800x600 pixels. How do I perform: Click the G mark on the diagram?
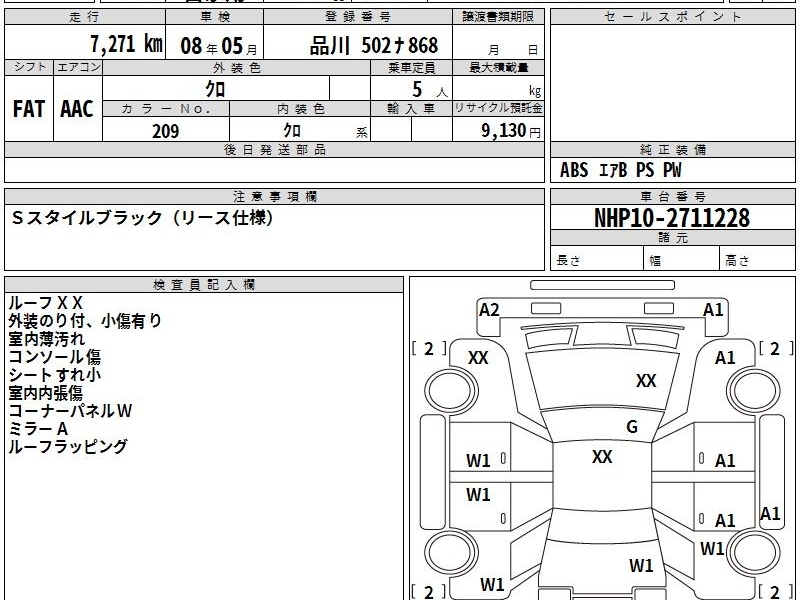pos(632,427)
